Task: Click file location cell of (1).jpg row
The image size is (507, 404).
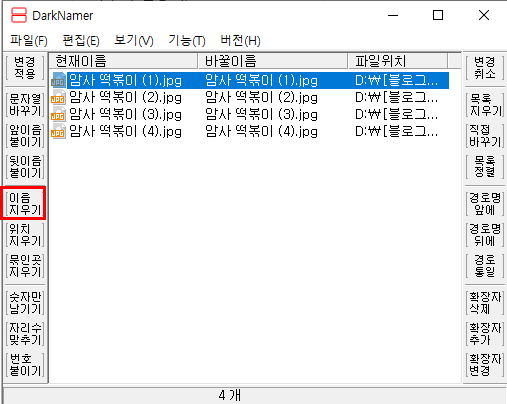Action: coord(396,81)
